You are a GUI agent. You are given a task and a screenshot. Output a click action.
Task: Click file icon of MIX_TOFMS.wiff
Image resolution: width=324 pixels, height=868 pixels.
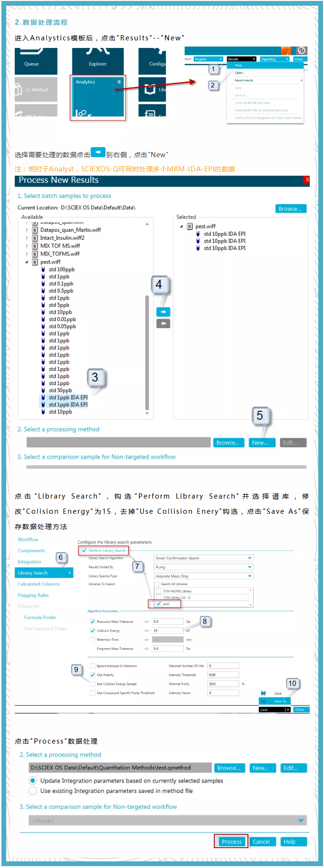click(x=35, y=254)
